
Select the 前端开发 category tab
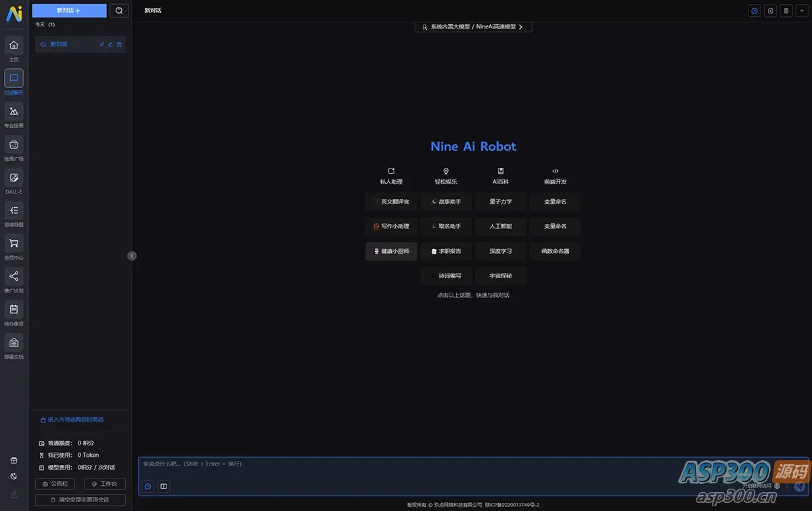556,176
